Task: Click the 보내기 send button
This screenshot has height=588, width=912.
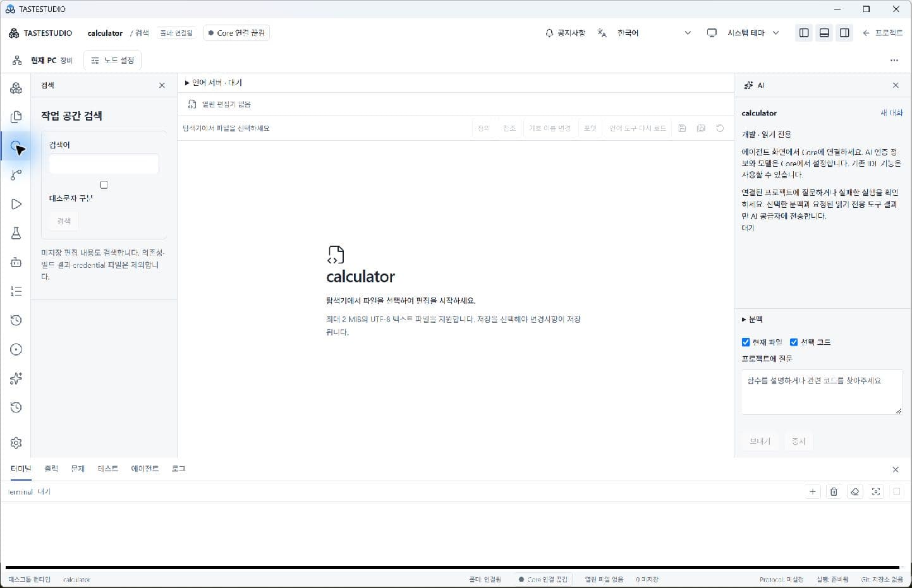Action: click(x=760, y=441)
